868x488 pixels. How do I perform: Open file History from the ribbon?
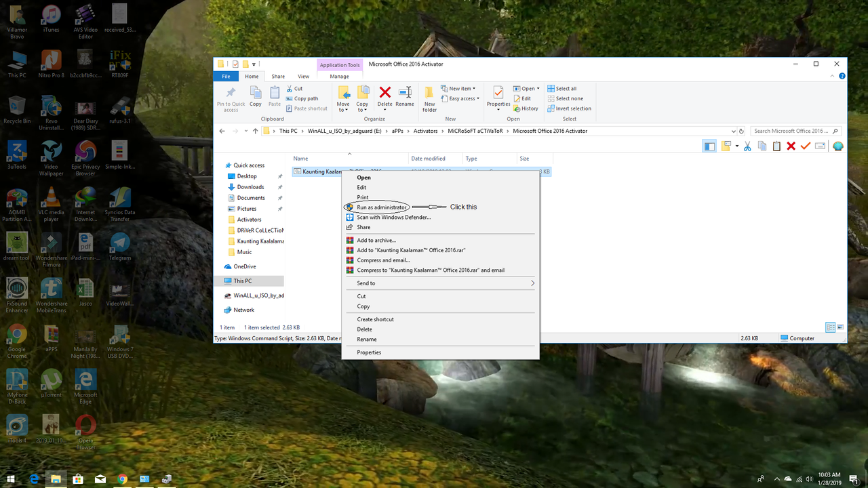526,108
